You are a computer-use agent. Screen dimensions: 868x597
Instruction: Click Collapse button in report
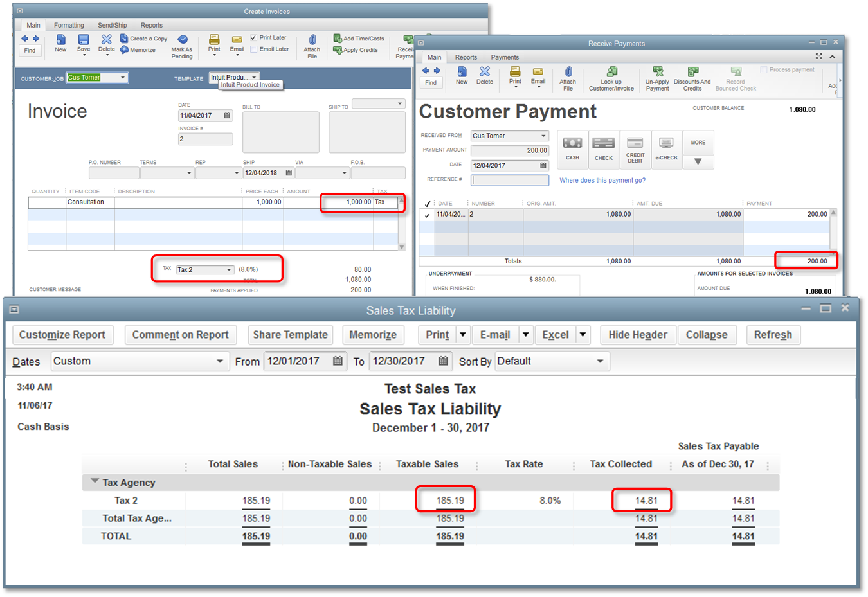point(707,335)
